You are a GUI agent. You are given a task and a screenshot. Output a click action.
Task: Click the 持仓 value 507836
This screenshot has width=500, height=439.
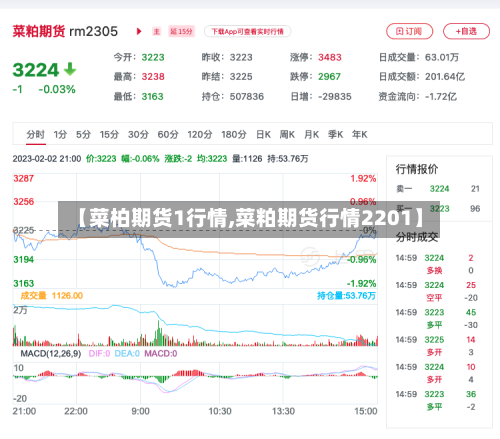pyautogui.click(x=247, y=97)
